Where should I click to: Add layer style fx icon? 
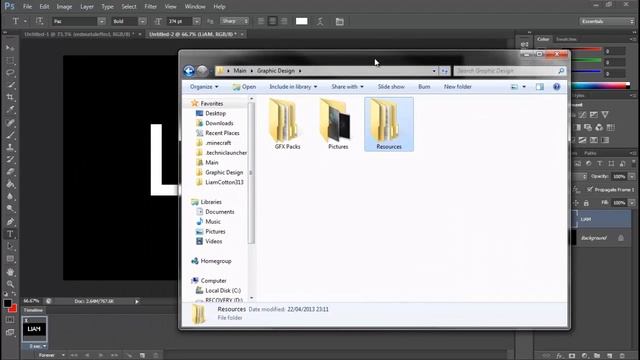coord(559,356)
